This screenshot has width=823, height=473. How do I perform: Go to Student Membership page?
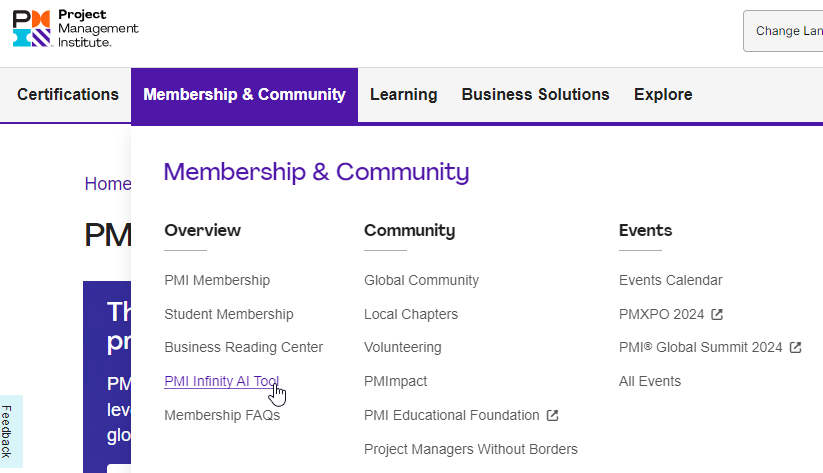tap(229, 314)
